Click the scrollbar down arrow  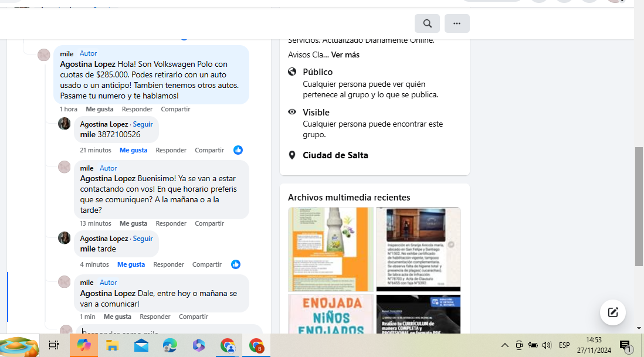pyautogui.click(x=639, y=328)
